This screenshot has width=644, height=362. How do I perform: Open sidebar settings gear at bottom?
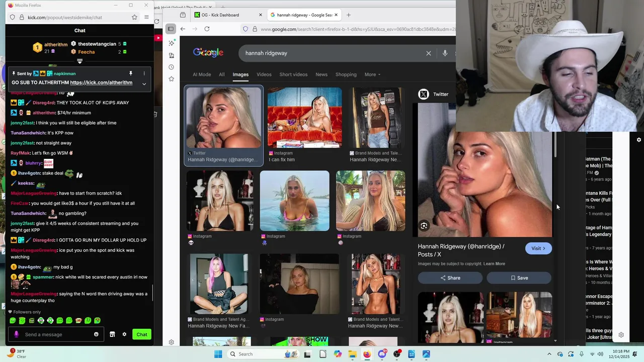172,342
